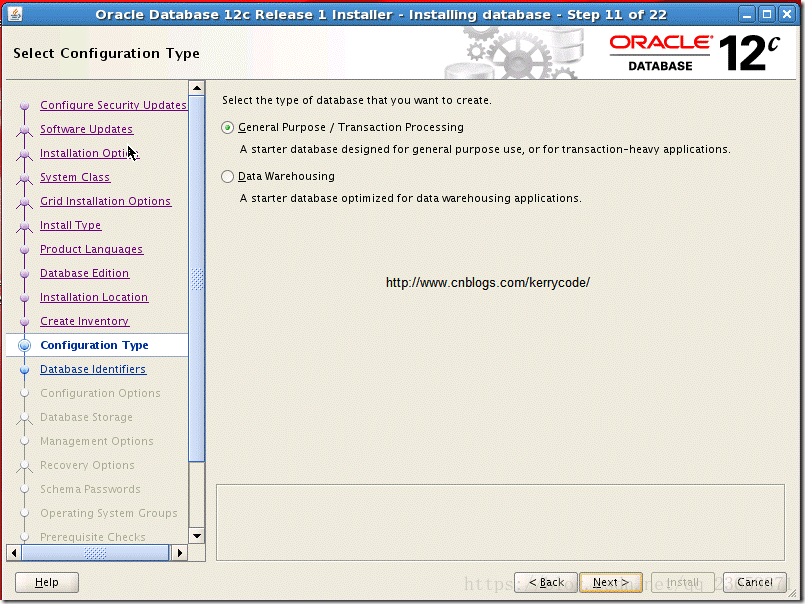Screen dimensions: 805x604
Task: Click the Java icon in title bar
Action: [15, 13]
